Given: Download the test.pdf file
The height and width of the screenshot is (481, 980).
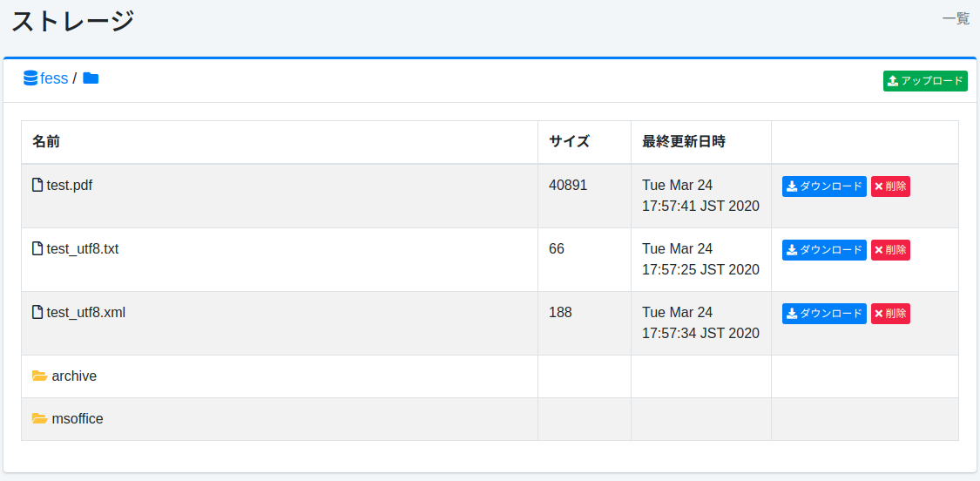Looking at the screenshot, I should pyautogui.click(x=824, y=186).
